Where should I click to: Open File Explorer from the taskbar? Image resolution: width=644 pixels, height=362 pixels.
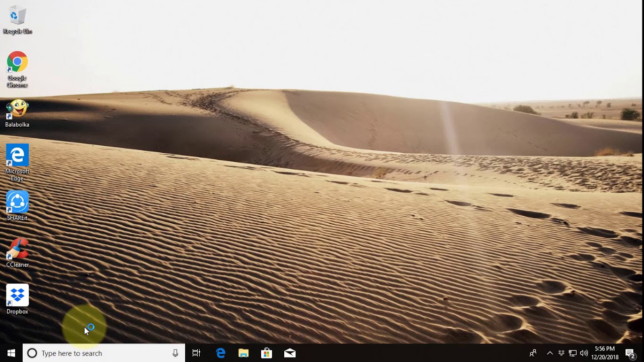pos(244,353)
